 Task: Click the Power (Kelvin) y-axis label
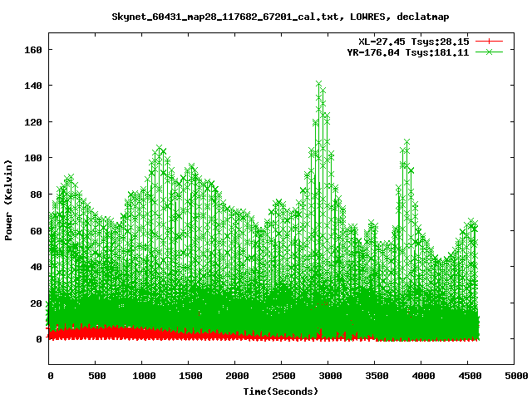pyautogui.click(x=9, y=199)
